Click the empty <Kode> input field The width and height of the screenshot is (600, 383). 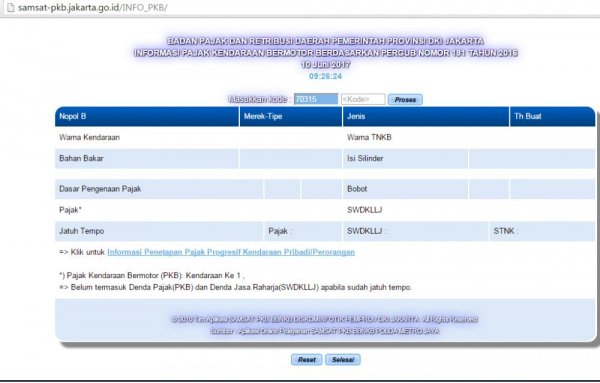point(363,99)
